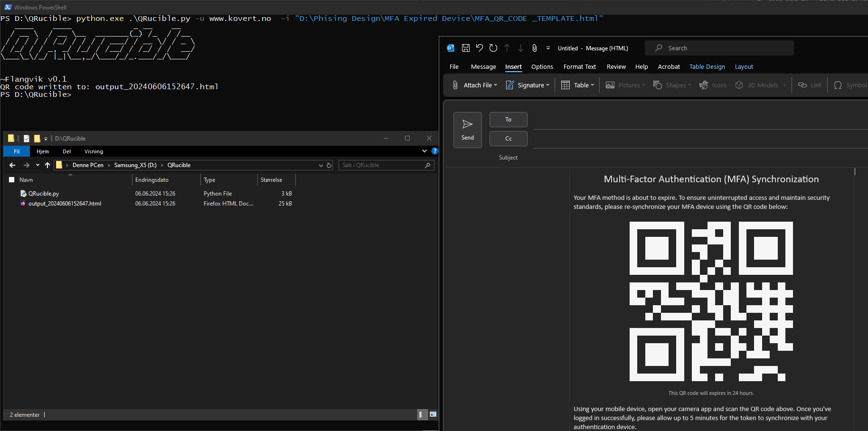868x431 pixels.
Task: Click the Search box in Outlook
Action: click(x=719, y=48)
